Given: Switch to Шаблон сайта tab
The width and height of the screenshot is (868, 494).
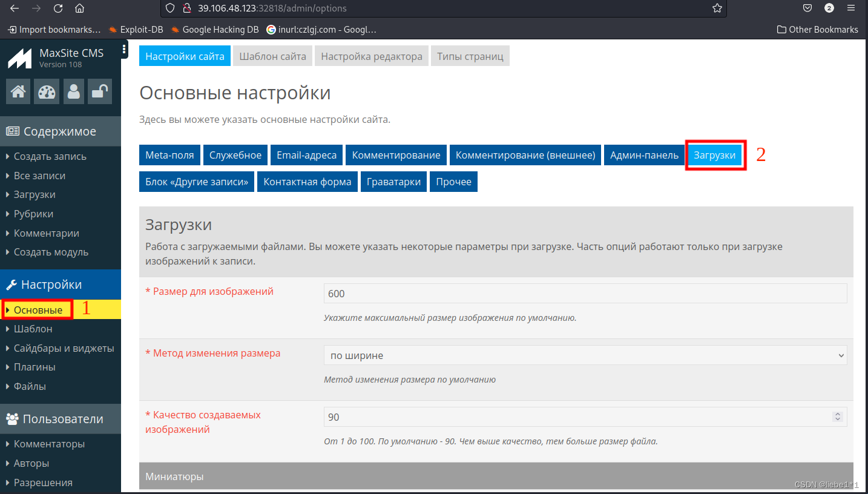Looking at the screenshot, I should coord(272,56).
